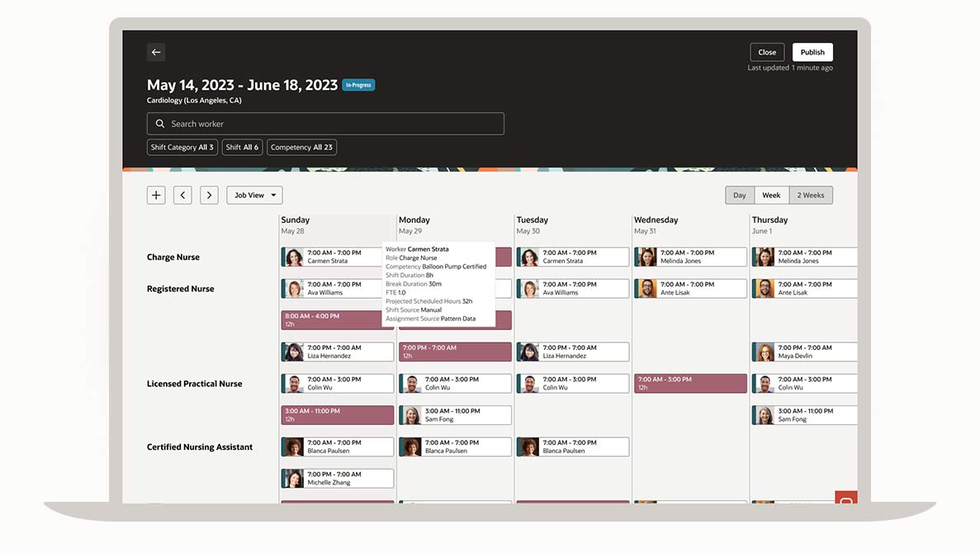Screen dimensions: 980x553
Task: Select open 7:00 AM - 3:00 PM shift Wednesday
Action: (690, 384)
